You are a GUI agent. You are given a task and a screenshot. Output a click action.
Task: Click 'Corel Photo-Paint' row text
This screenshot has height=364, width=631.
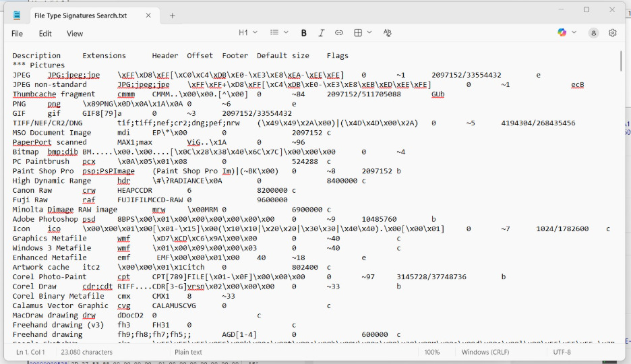click(x=49, y=277)
